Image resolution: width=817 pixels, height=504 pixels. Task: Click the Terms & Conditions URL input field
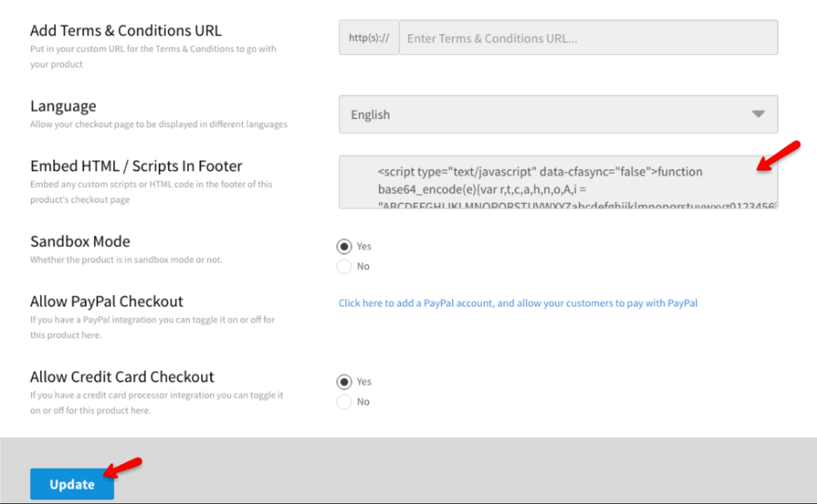click(x=587, y=38)
